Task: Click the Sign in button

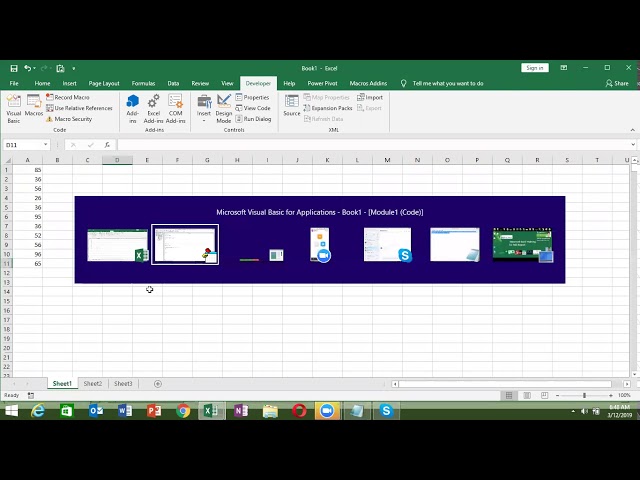Action: (535, 68)
